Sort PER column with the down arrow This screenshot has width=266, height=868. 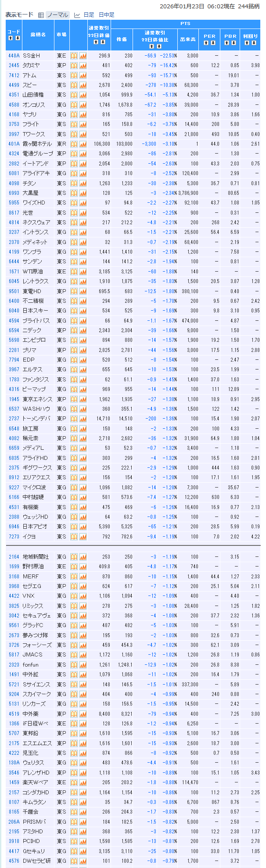(213, 43)
